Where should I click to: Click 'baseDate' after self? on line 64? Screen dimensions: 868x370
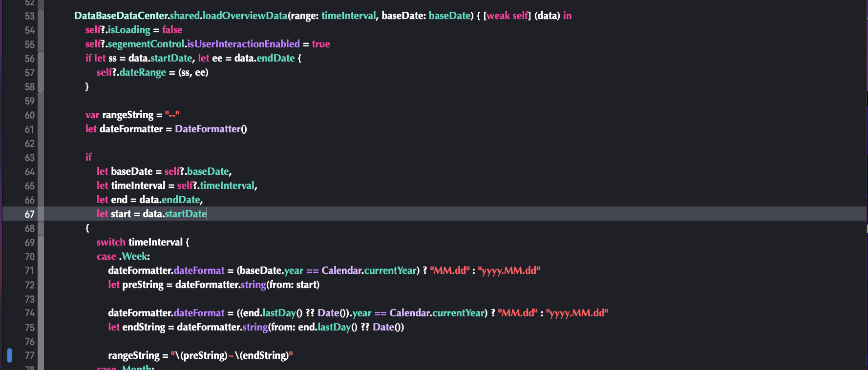click(208, 171)
